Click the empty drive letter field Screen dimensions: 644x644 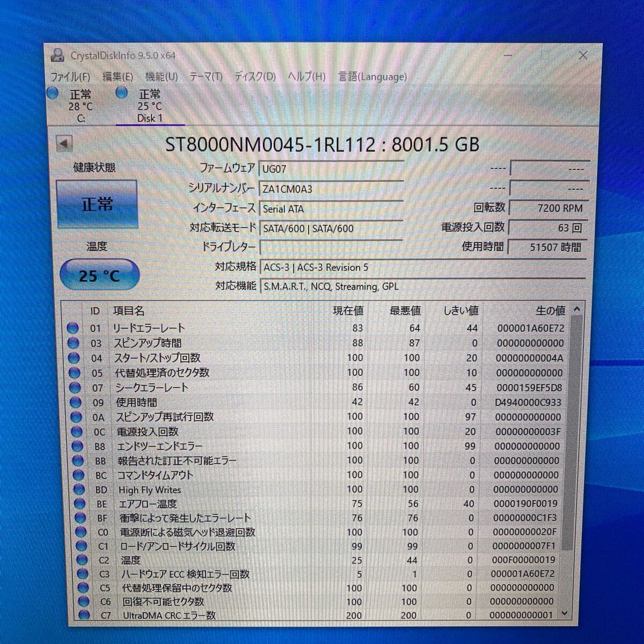331,247
